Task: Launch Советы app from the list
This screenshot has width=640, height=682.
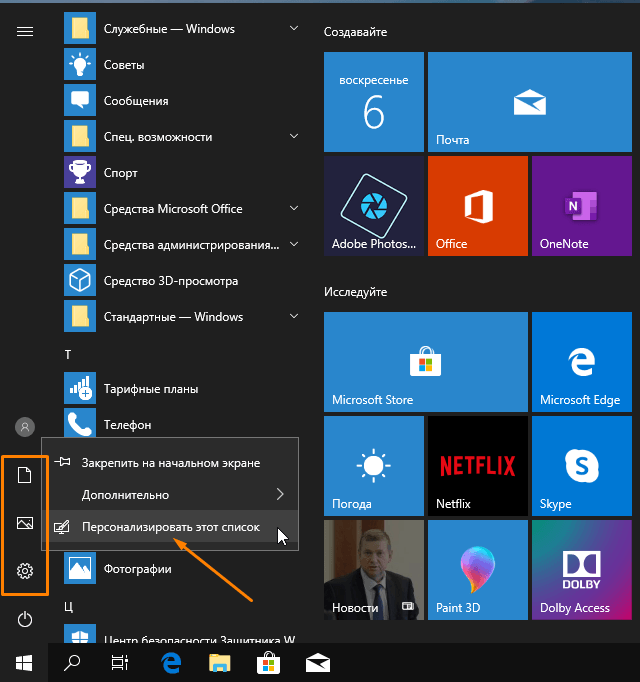Action: (x=182, y=65)
